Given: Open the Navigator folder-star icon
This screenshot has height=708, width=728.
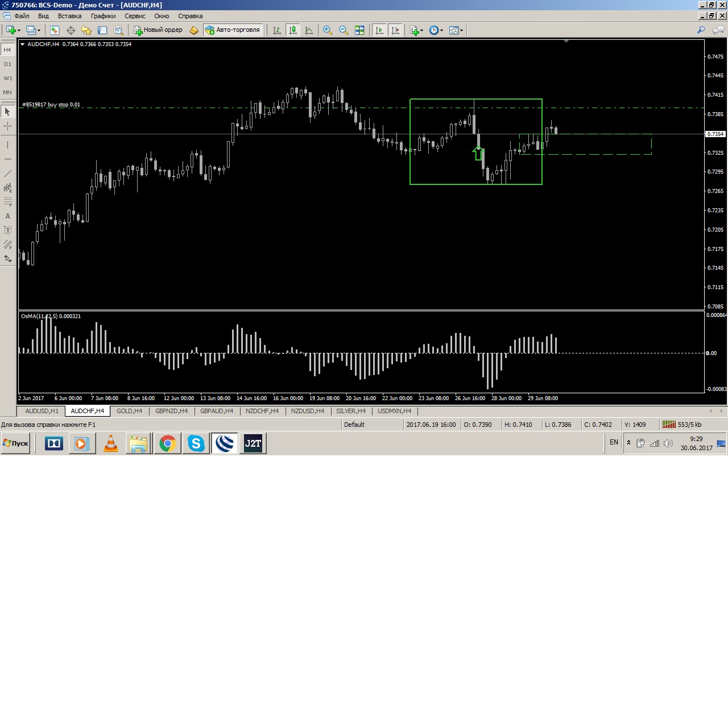Looking at the screenshot, I should point(86,30).
